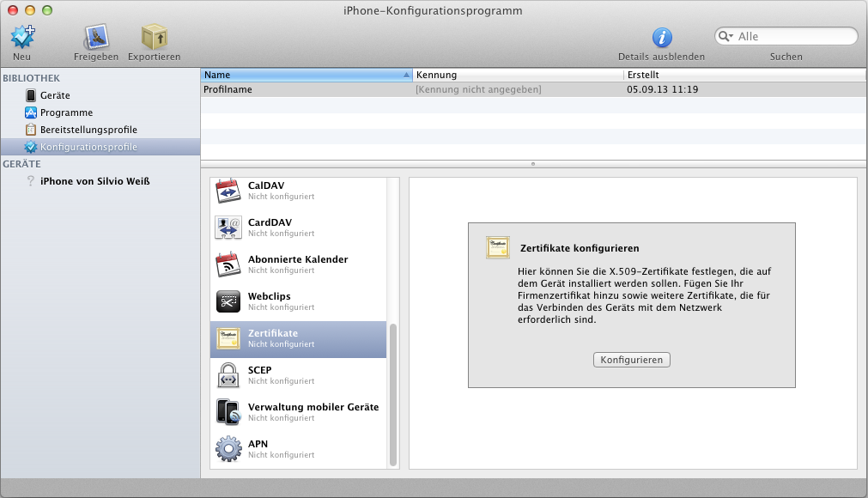Viewport: 868px width, 498px height.
Task: Open the CardDAV payload settings
Action: 299,228
